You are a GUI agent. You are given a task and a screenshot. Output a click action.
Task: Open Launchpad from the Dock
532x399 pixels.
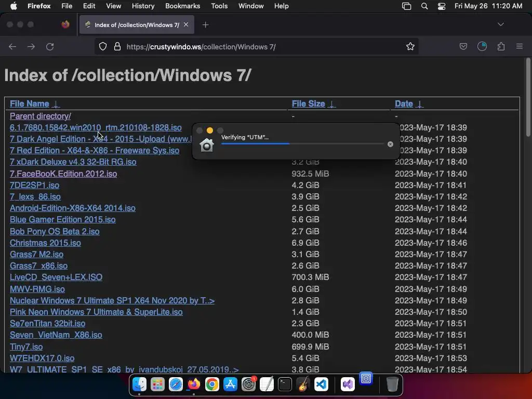pos(157,384)
